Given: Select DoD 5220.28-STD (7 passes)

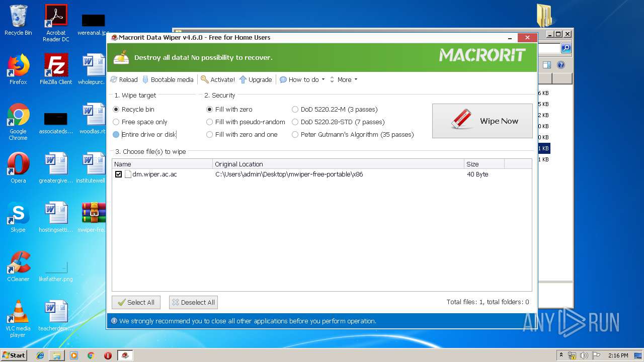Looking at the screenshot, I should pyautogui.click(x=338, y=122).
